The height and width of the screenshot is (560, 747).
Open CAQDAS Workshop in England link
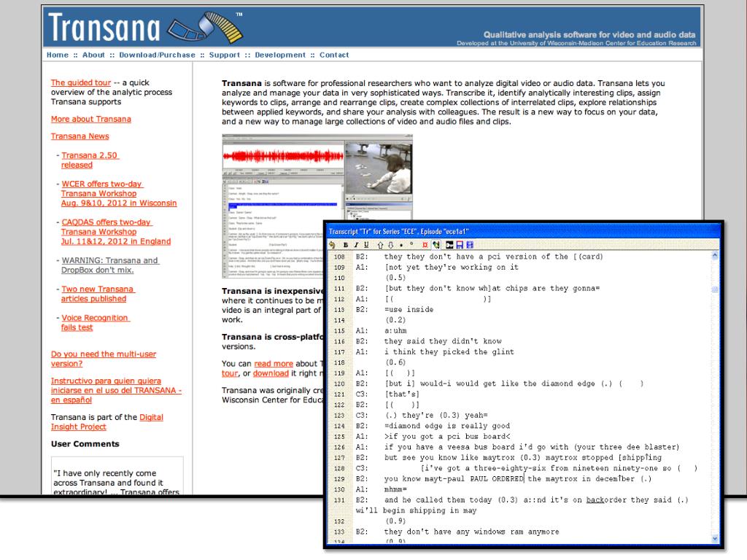click(116, 231)
